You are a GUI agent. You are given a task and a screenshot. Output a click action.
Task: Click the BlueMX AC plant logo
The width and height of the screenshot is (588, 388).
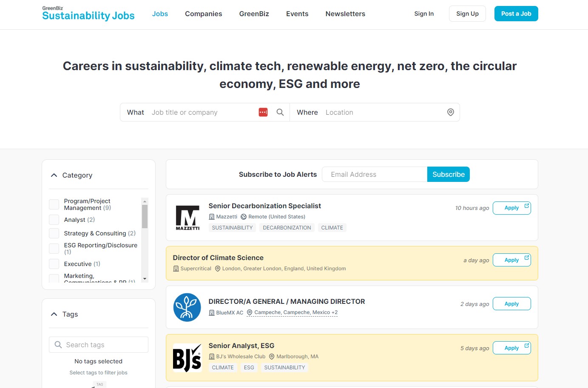click(x=187, y=307)
